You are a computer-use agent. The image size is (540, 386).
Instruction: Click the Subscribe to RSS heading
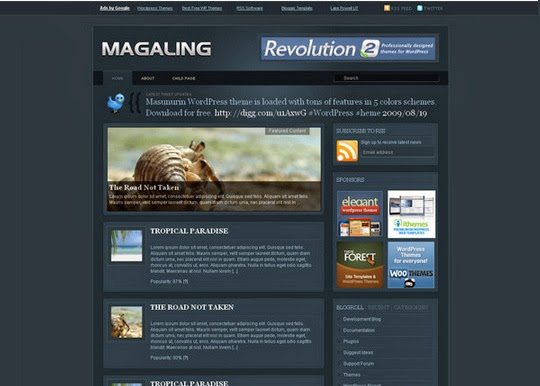[x=361, y=131]
